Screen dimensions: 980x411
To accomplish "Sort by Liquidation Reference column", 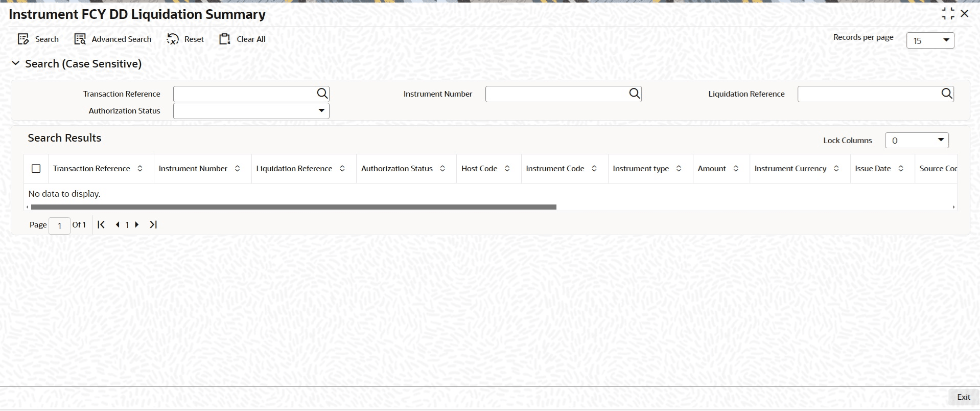I will 342,169.
